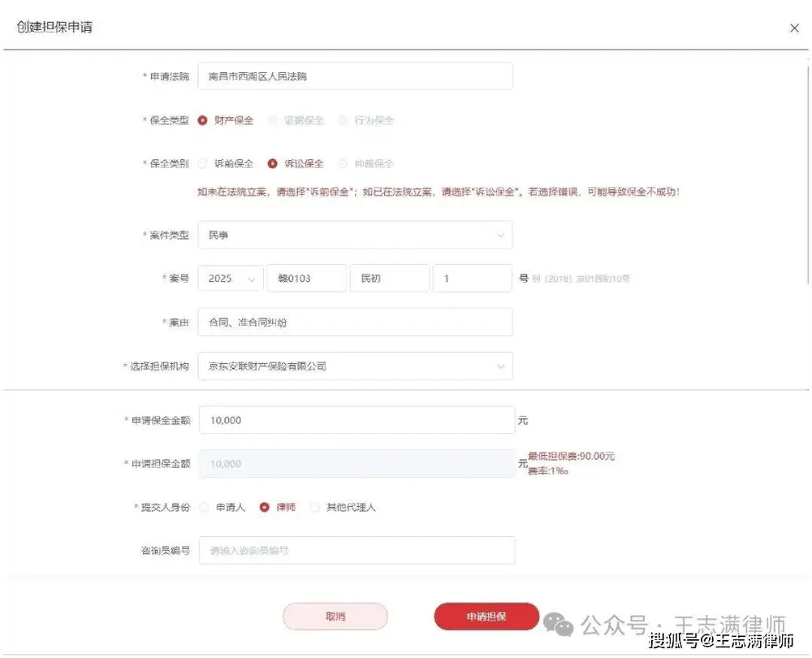Viewport: 812px width, 658px height.
Task: Click the red warning text about 诉前保全
Action: pos(438,192)
